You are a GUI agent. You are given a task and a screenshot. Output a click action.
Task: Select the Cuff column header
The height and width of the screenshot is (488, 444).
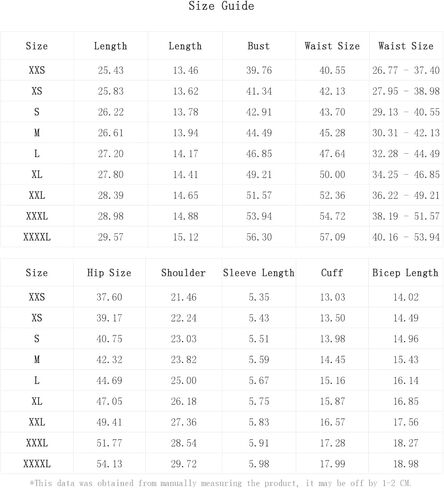tap(332, 273)
